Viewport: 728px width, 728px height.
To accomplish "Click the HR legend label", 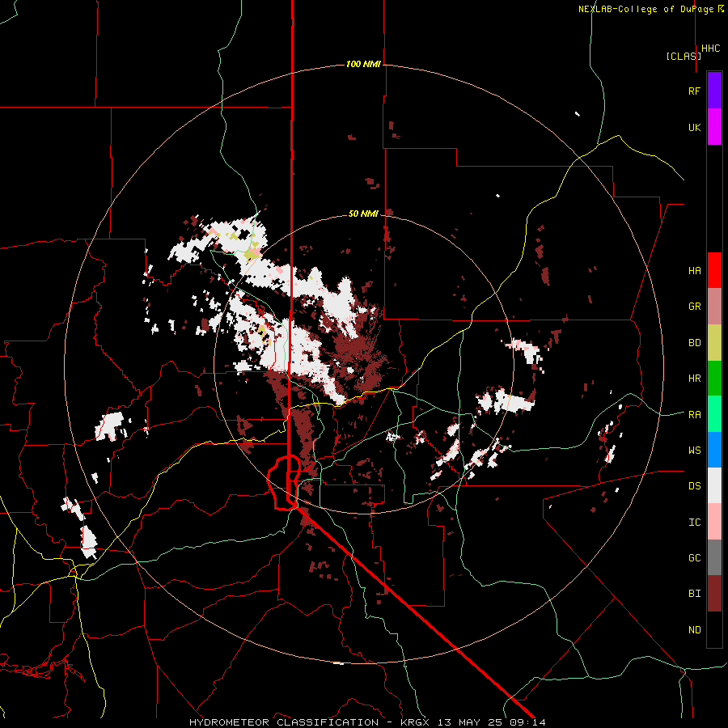I will tap(694, 379).
